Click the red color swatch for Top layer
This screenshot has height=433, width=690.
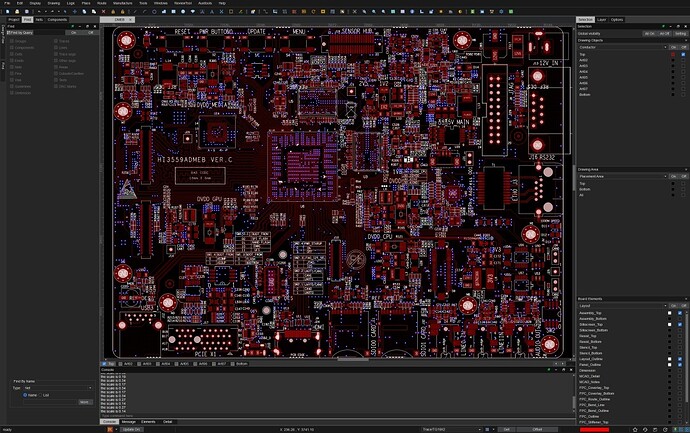674,53
